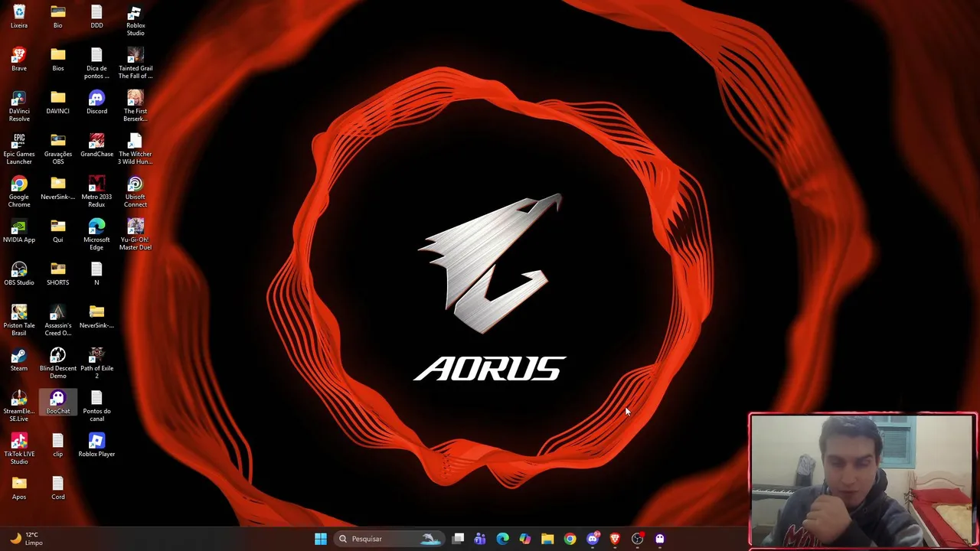Click the Discord desktop shortcut
Screen dimensions: 980x551
pyautogui.click(x=96, y=103)
